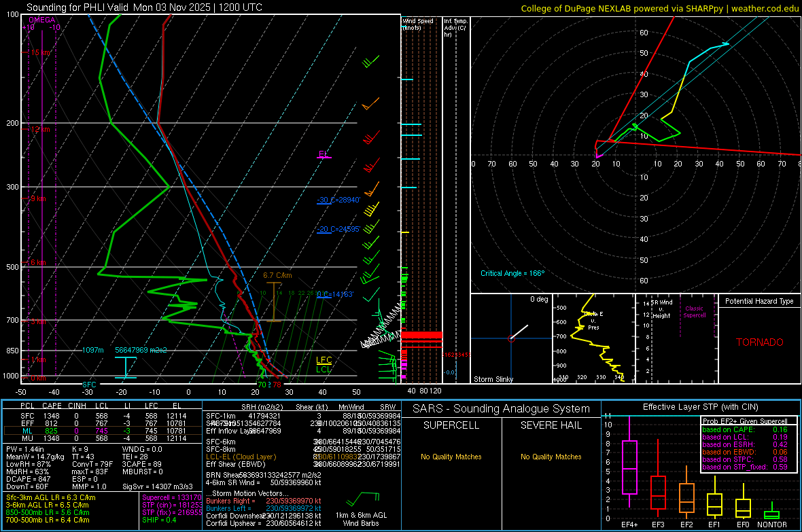Image resolution: width=802 pixels, height=532 pixels.
Task: Click the 'Critical Angle = 166°' text
Action: 512,273
